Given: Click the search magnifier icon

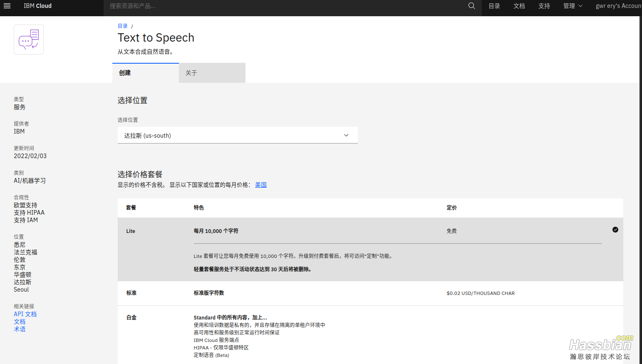Looking at the screenshot, I should click(471, 6).
